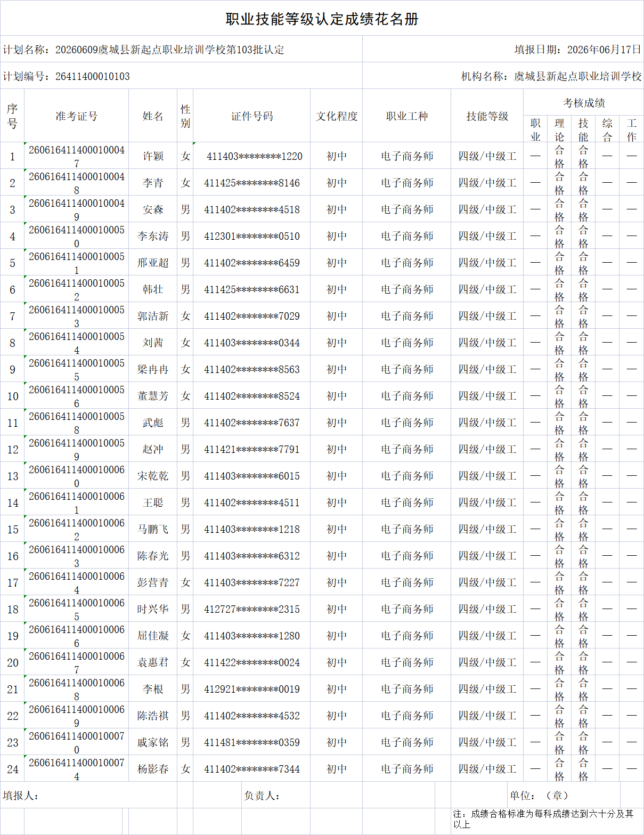Select the 姓名 column header
This screenshot has height=835, width=644.
pyautogui.click(x=153, y=116)
